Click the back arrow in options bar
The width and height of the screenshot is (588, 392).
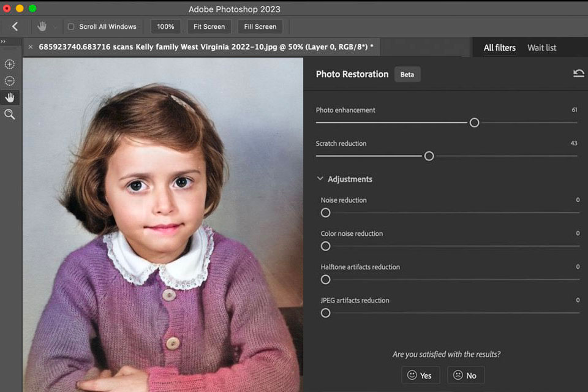pyautogui.click(x=15, y=26)
